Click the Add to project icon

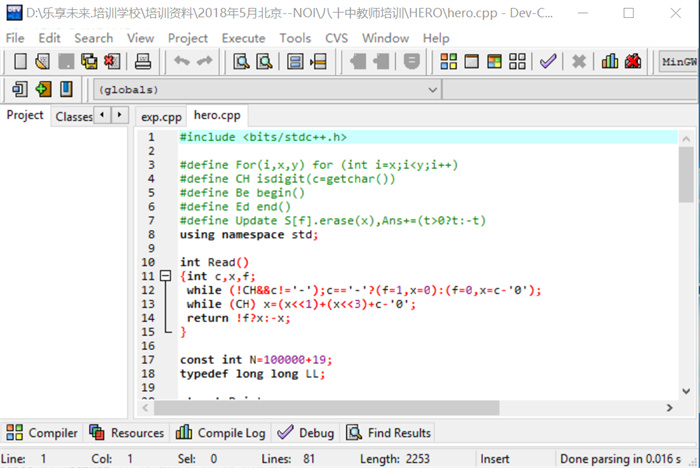tap(43, 89)
